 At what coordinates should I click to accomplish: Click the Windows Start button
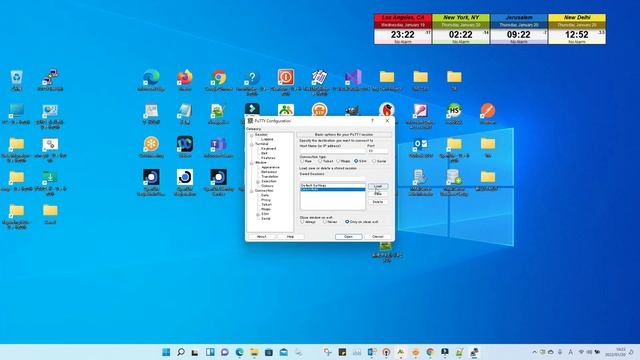(x=166, y=352)
